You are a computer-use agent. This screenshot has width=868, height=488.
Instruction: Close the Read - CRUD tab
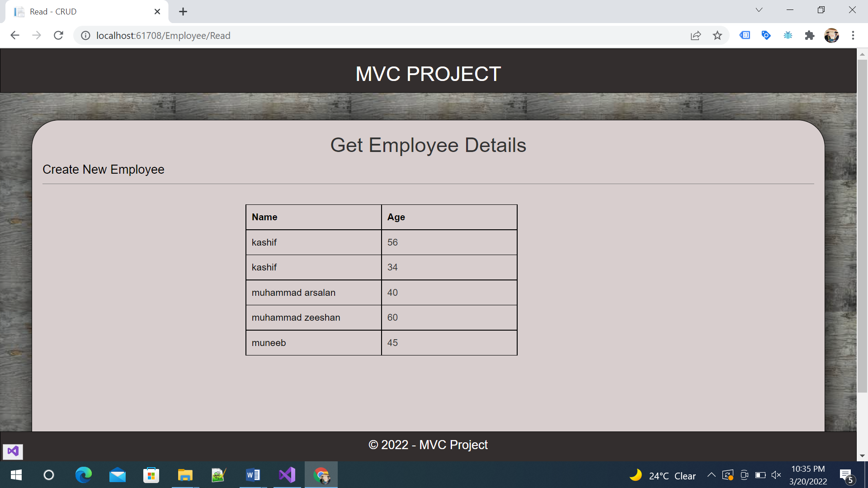pos(157,12)
